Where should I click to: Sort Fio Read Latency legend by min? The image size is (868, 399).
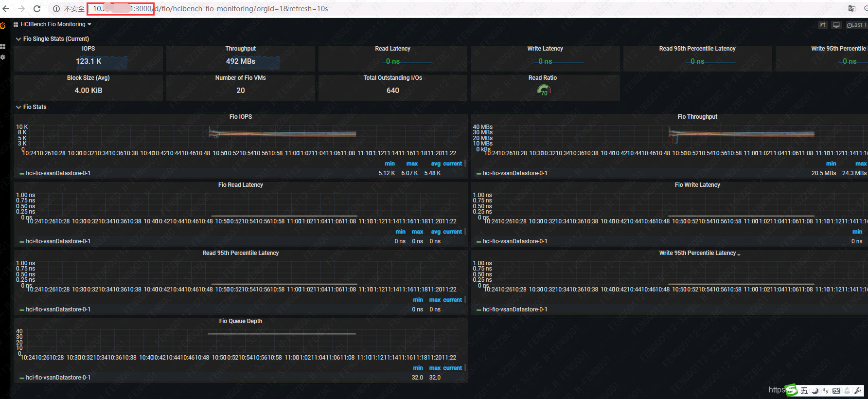click(x=401, y=232)
